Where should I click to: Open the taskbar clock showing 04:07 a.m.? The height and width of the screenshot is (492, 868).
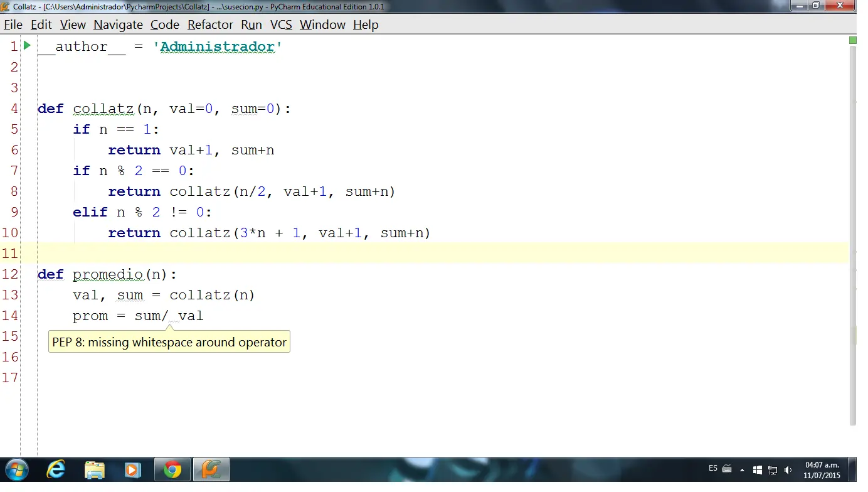click(x=822, y=470)
